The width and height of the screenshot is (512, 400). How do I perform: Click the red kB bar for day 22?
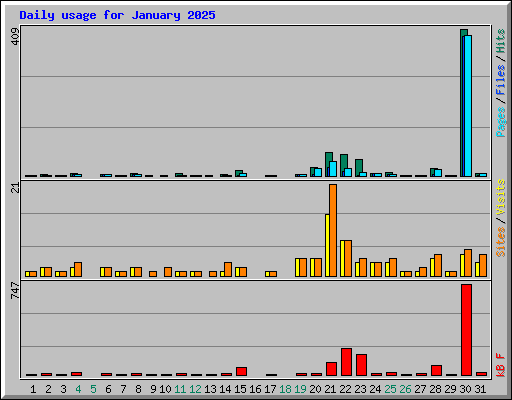coord(346,362)
